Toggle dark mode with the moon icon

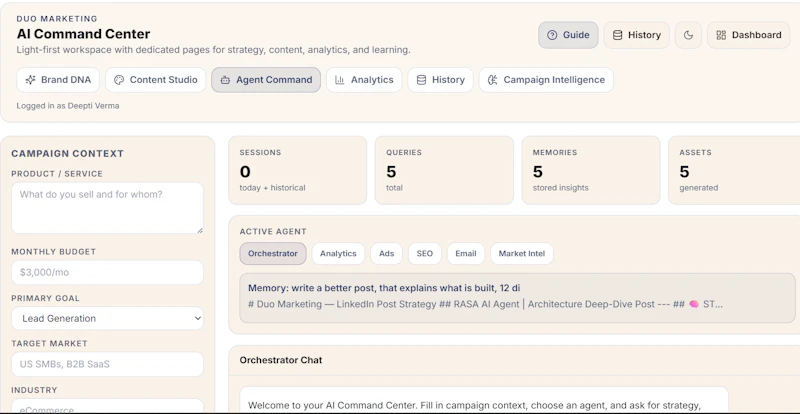click(688, 35)
